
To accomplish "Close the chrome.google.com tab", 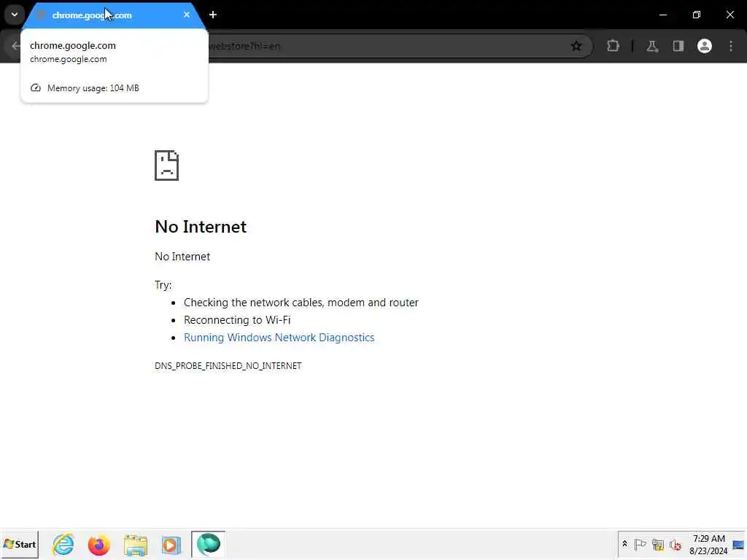I will (x=187, y=15).
